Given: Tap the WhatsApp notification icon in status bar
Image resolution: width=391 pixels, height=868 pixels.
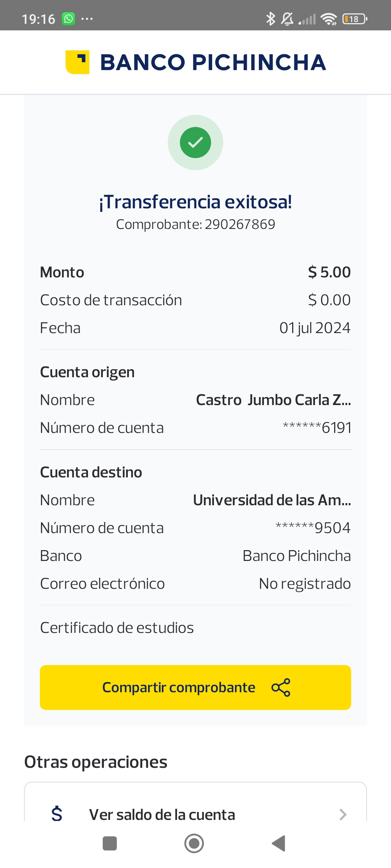Looking at the screenshot, I should click(68, 19).
